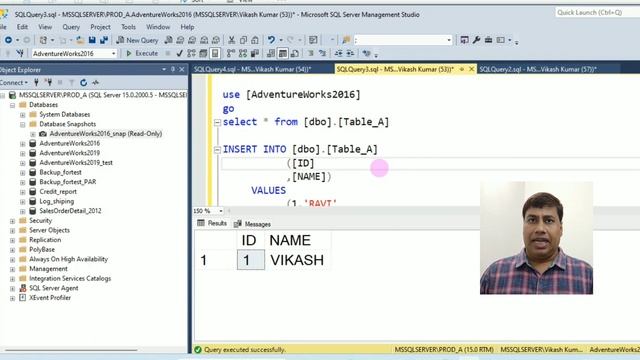Open Properties window wrench icon
This screenshot has height=360, width=640.
(x=476, y=40)
